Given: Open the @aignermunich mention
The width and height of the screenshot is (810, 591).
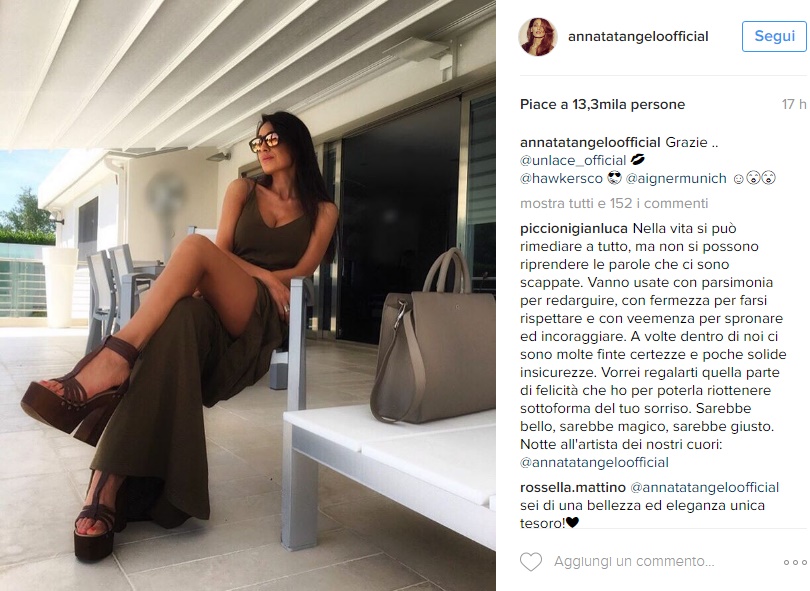Looking at the screenshot, I should [676, 179].
